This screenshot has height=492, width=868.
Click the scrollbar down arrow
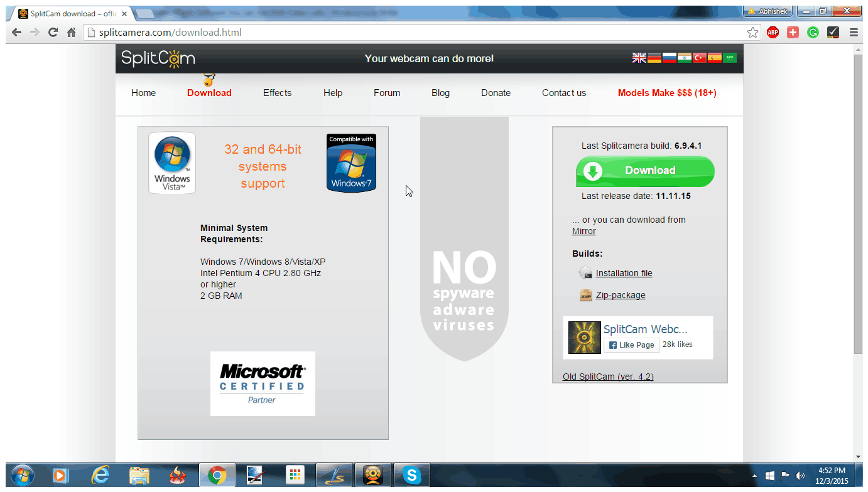858,456
